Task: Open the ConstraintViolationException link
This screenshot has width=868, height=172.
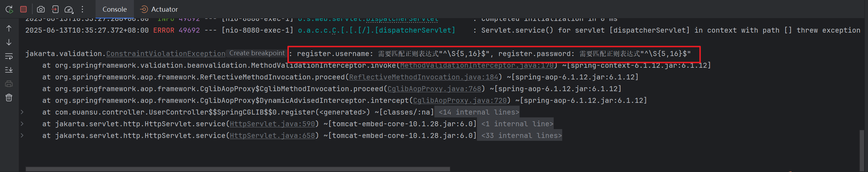Action: click(166, 54)
